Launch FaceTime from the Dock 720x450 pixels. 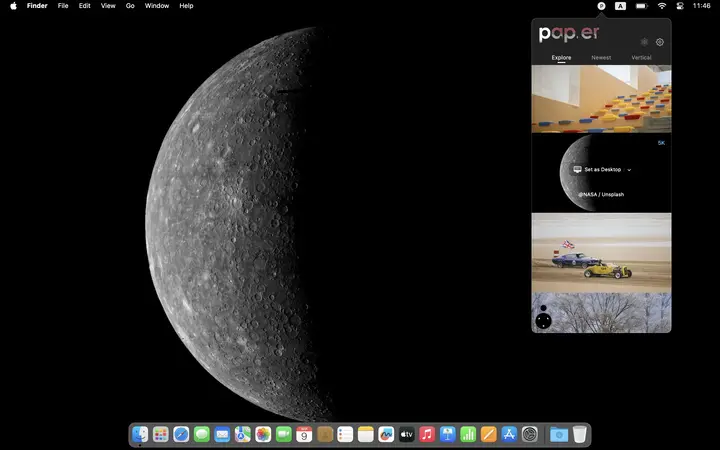coord(284,434)
